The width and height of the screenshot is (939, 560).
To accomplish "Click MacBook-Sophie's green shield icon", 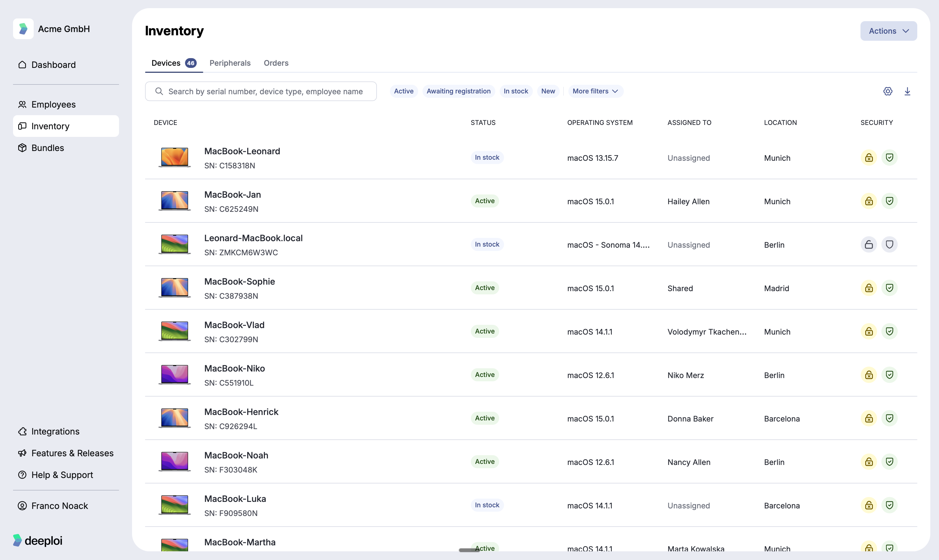I will tap(889, 288).
